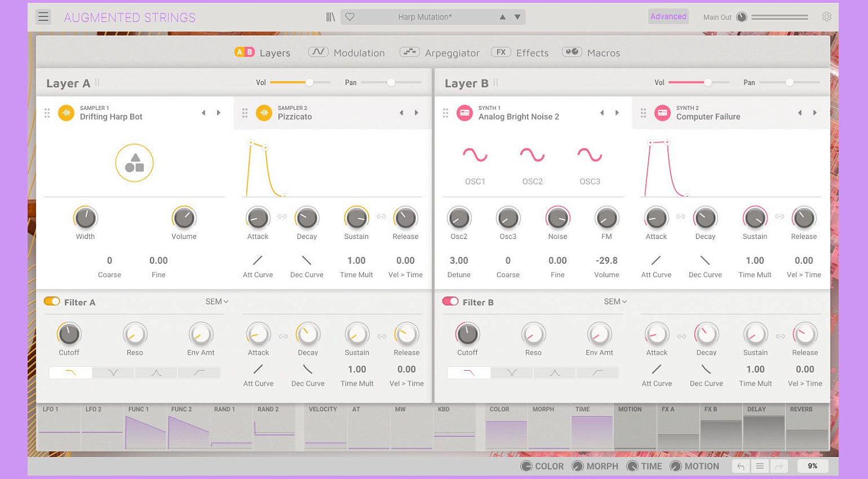
Task: Grab the Synth 2 drag handle dots
Action: click(643, 113)
